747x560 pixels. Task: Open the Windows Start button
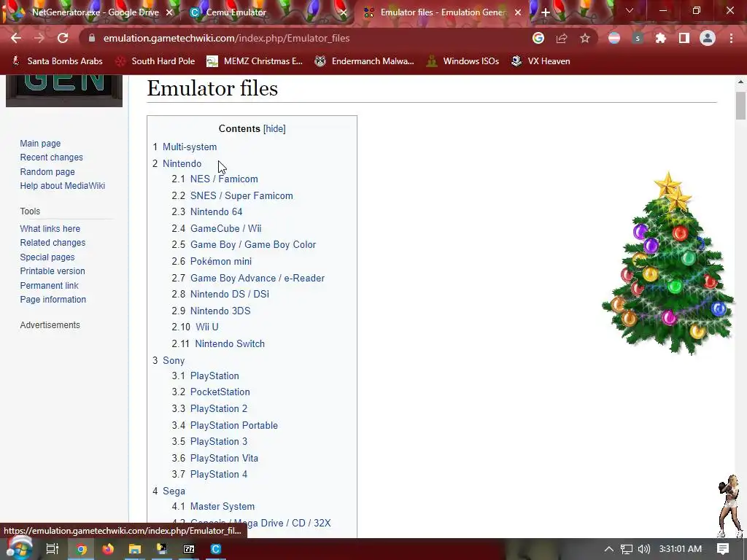click(x=18, y=548)
